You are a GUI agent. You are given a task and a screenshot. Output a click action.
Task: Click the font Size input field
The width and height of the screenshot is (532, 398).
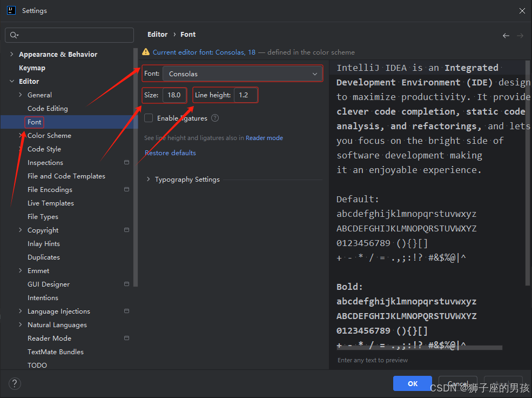pos(174,95)
